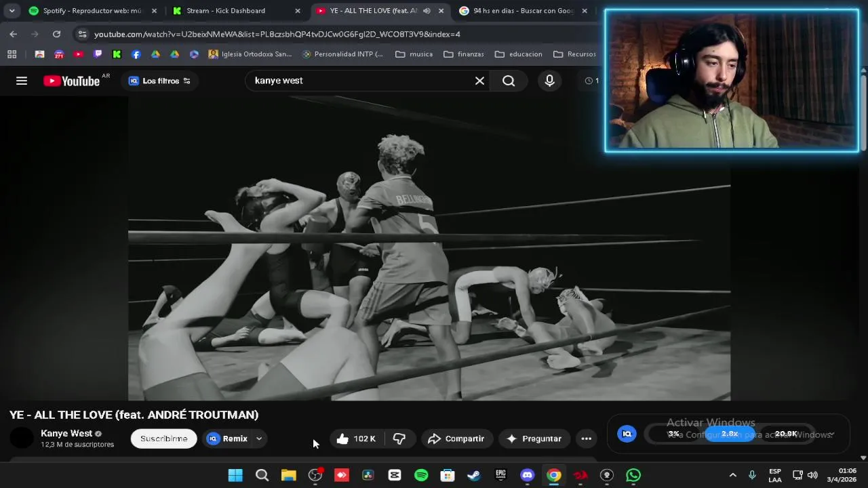Start voice search with the microphone
This screenshot has height=488, width=868.
pyautogui.click(x=549, y=81)
